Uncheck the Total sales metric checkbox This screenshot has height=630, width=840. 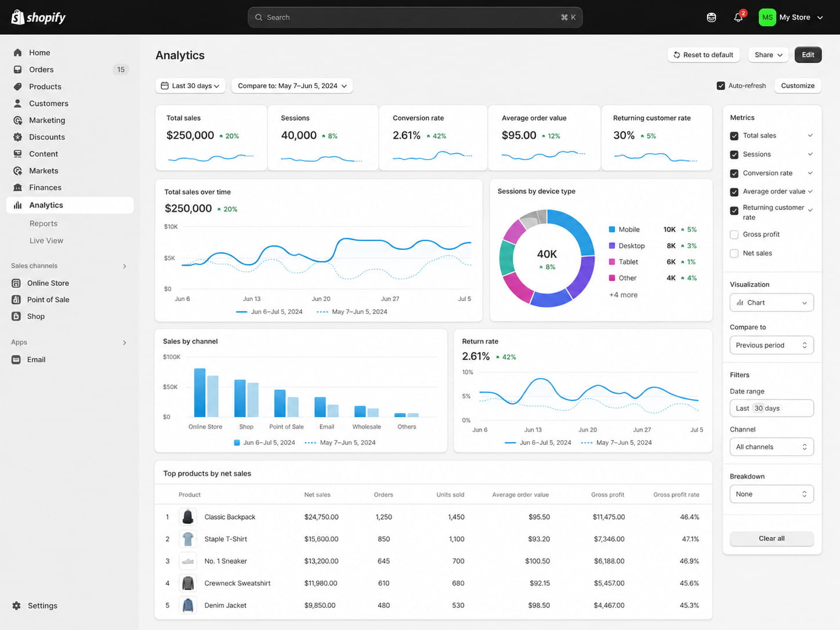[734, 136]
